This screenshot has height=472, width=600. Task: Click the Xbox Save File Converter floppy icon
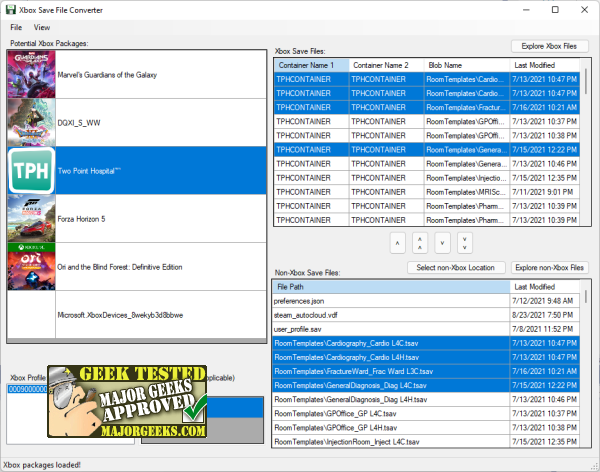click(11, 10)
